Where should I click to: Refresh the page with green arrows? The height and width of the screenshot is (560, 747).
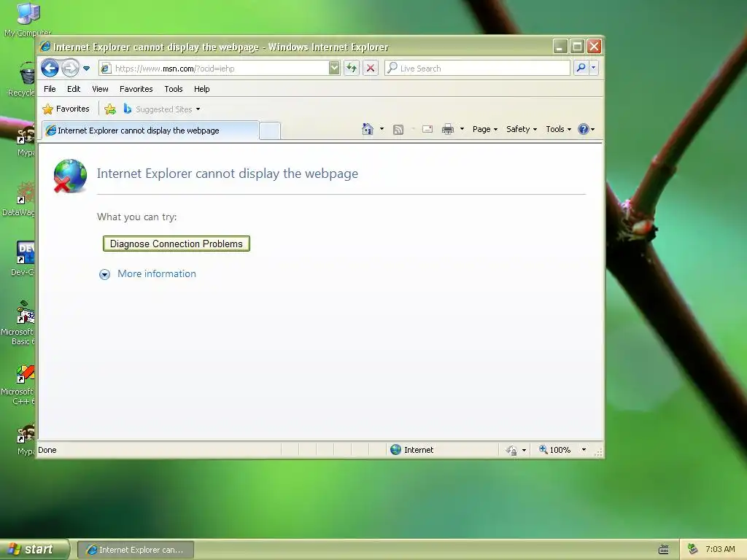pos(352,68)
